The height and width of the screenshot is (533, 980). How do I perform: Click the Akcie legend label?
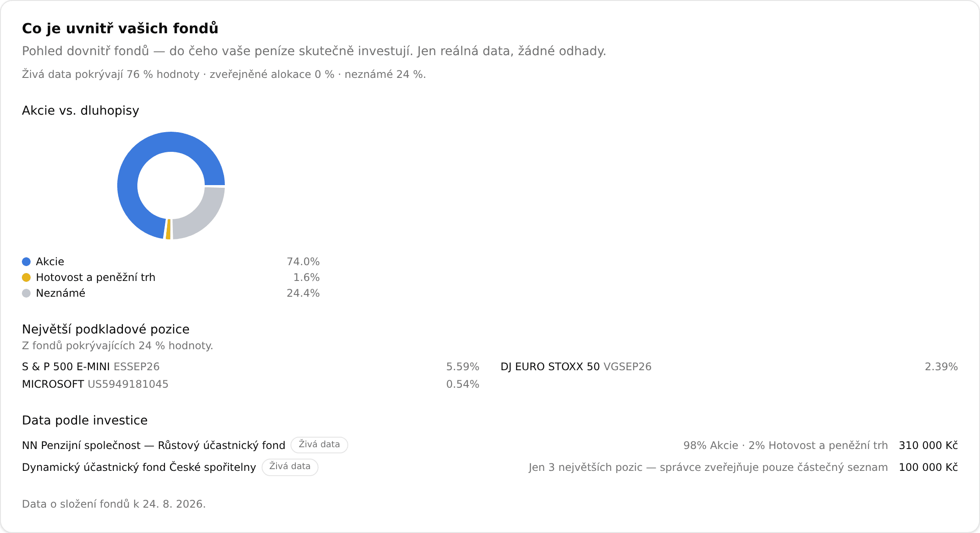(x=50, y=262)
